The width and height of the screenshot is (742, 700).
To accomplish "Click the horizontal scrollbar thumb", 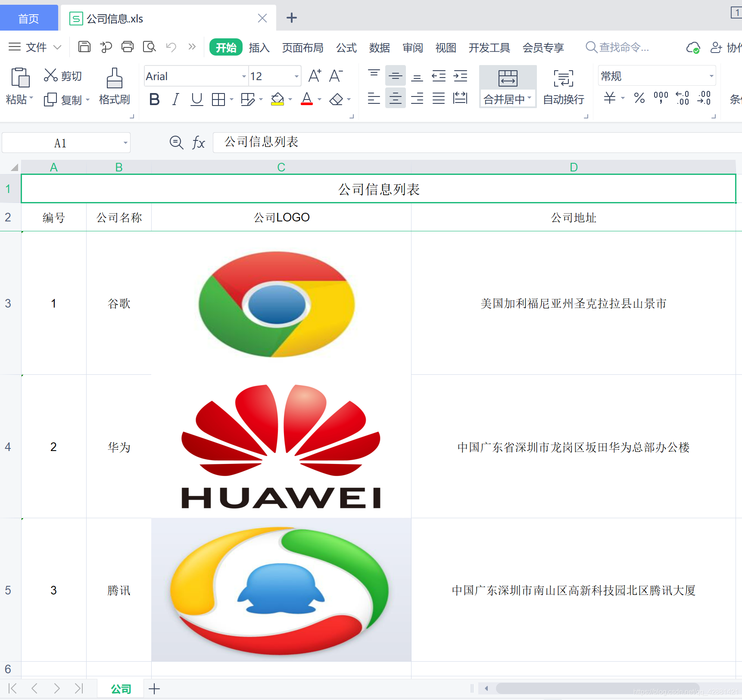I will point(598,688).
